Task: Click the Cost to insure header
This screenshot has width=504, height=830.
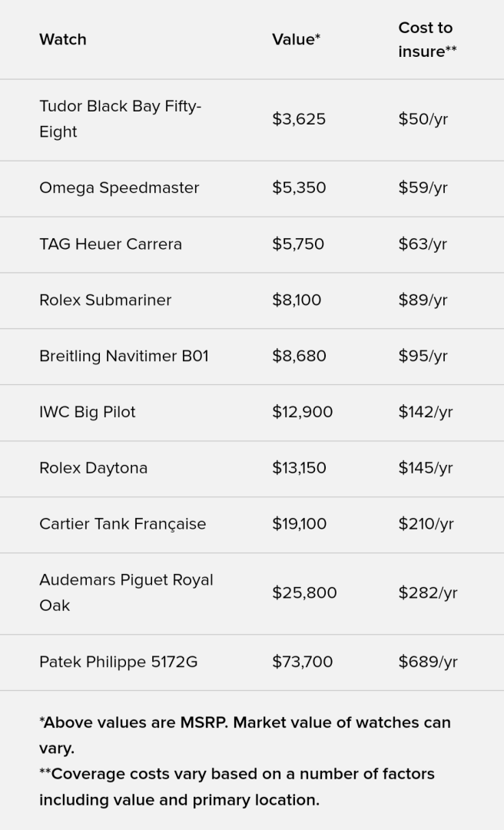Action: tap(427, 40)
